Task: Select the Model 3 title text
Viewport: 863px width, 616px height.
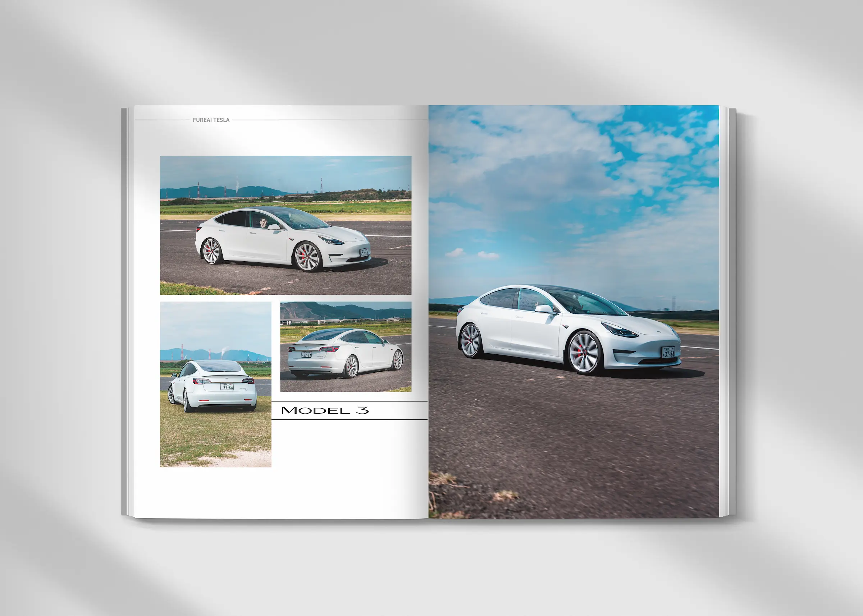Action: [325, 410]
